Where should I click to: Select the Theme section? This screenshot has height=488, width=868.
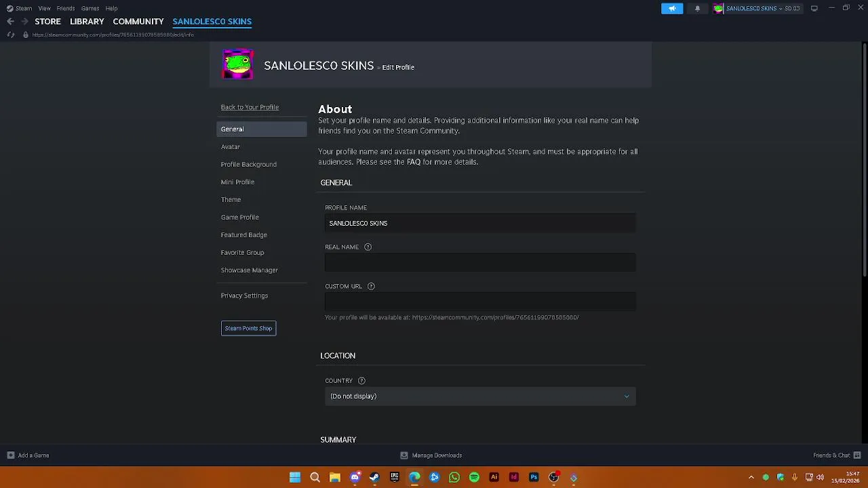231,199
